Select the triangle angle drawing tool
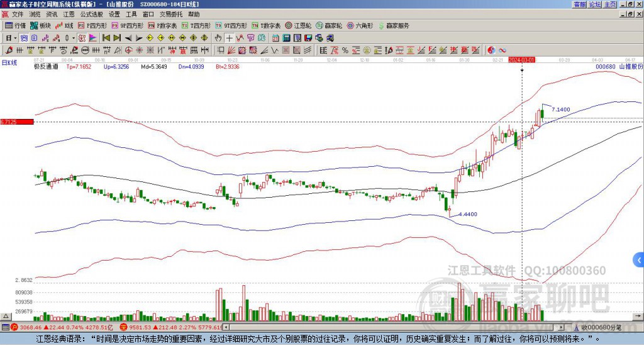Viewport: 644px width, 345px height. (x=118, y=50)
